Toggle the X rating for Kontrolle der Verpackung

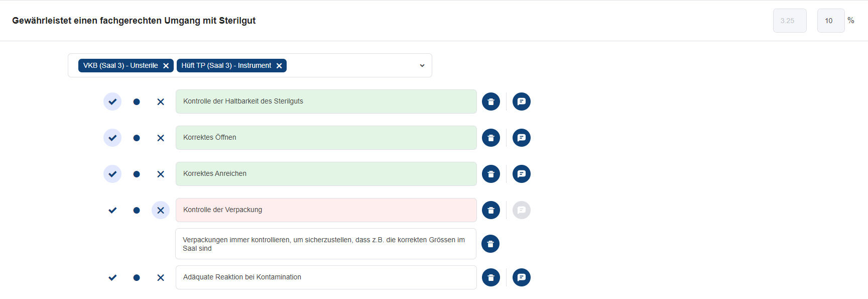(x=161, y=210)
